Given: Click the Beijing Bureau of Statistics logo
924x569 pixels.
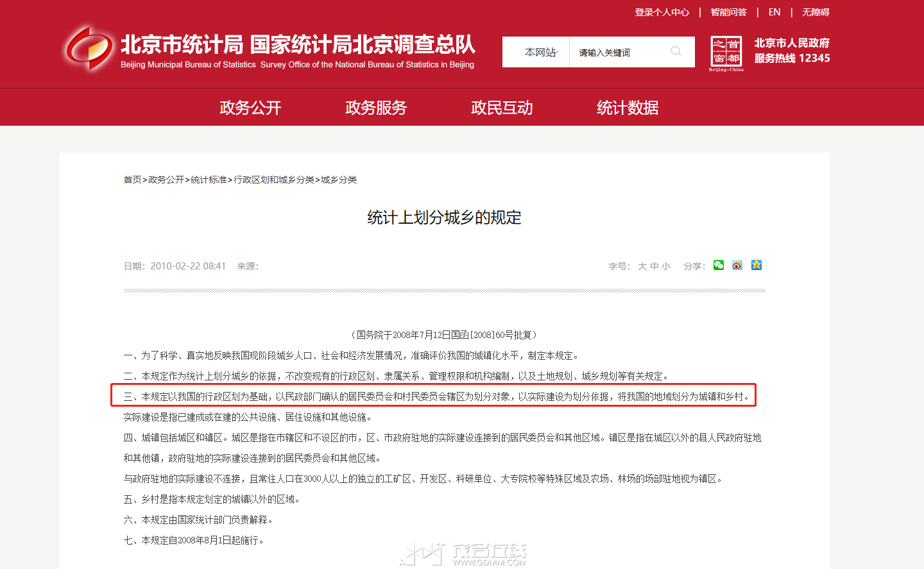Looking at the screenshot, I should pyautogui.click(x=89, y=49).
